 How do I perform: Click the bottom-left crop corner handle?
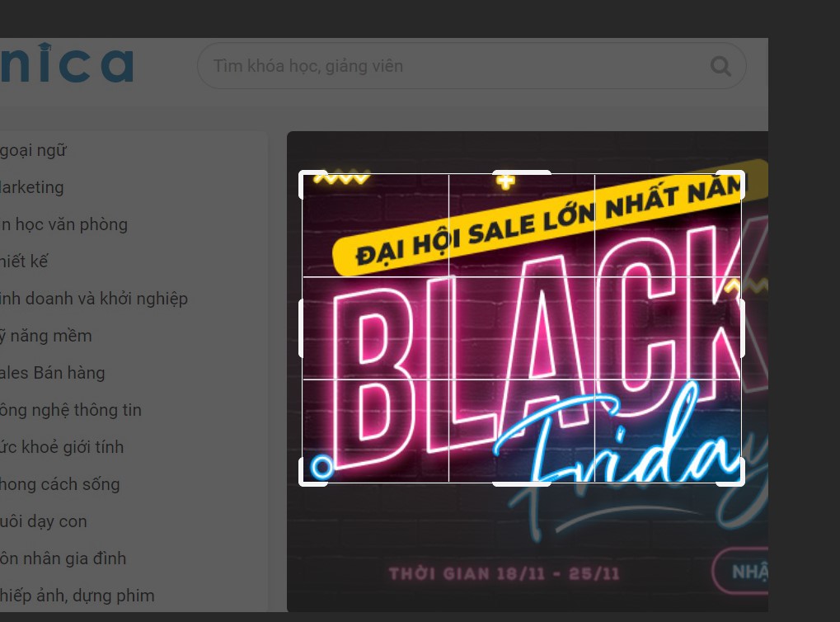click(303, 481)
